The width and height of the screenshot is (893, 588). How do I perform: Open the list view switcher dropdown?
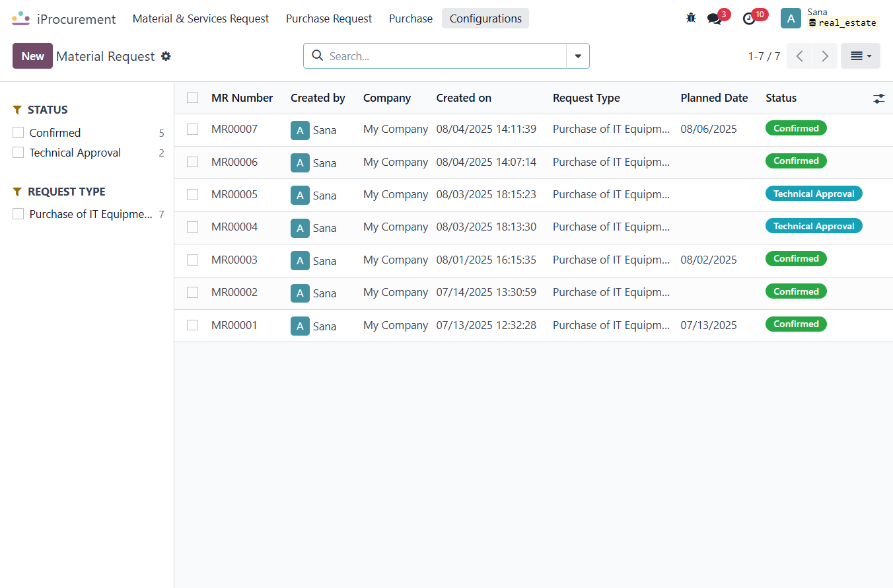tap(861, 56)
